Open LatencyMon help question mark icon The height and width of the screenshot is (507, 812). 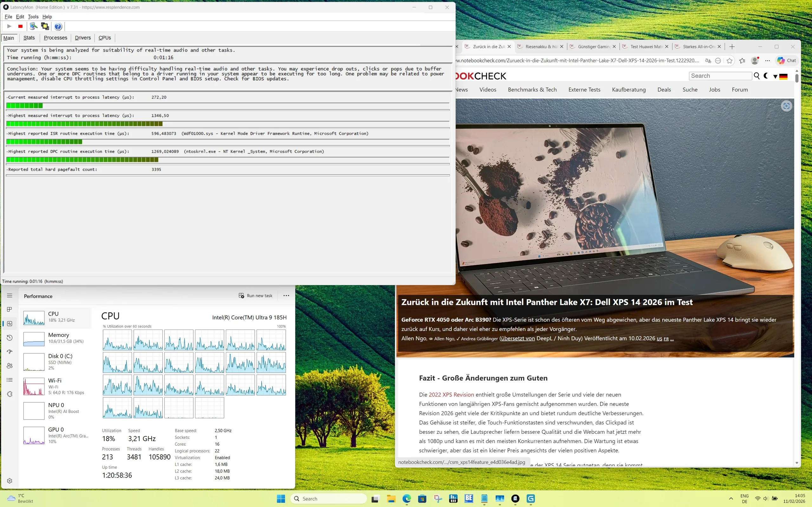[x=58, y=26]
